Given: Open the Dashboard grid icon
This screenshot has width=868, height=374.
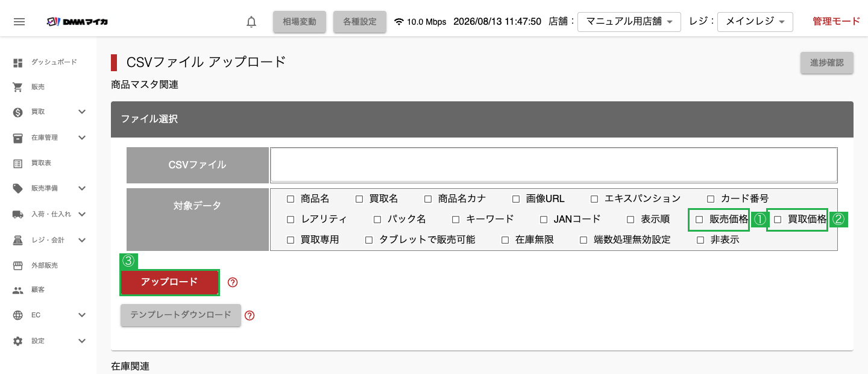Looking at the screenshot, I should click(x=18, y=62).
